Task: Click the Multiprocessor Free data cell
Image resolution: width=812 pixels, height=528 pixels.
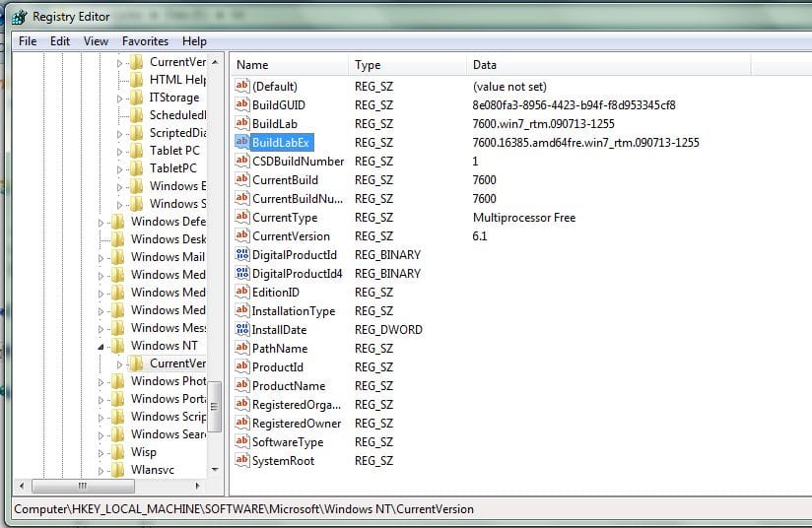Action: (523, 218)
